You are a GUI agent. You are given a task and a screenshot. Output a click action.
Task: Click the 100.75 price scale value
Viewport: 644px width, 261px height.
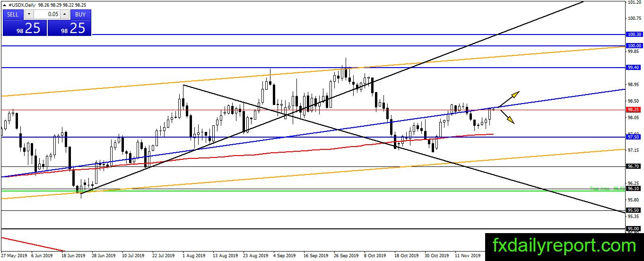(634, 18)
